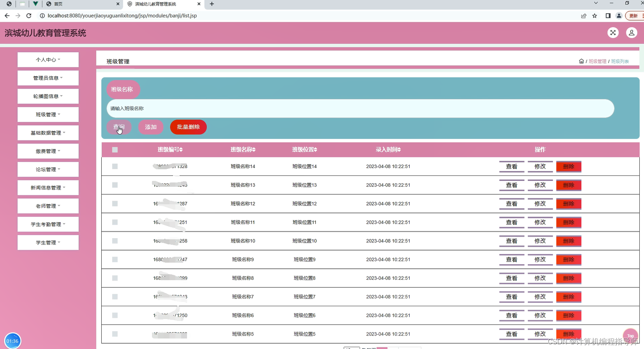Image resolution: width=644 pixels, height=349 pixels.
Task: Expand the 基础数据管理 sidebar menu
Action: point(48,133)
